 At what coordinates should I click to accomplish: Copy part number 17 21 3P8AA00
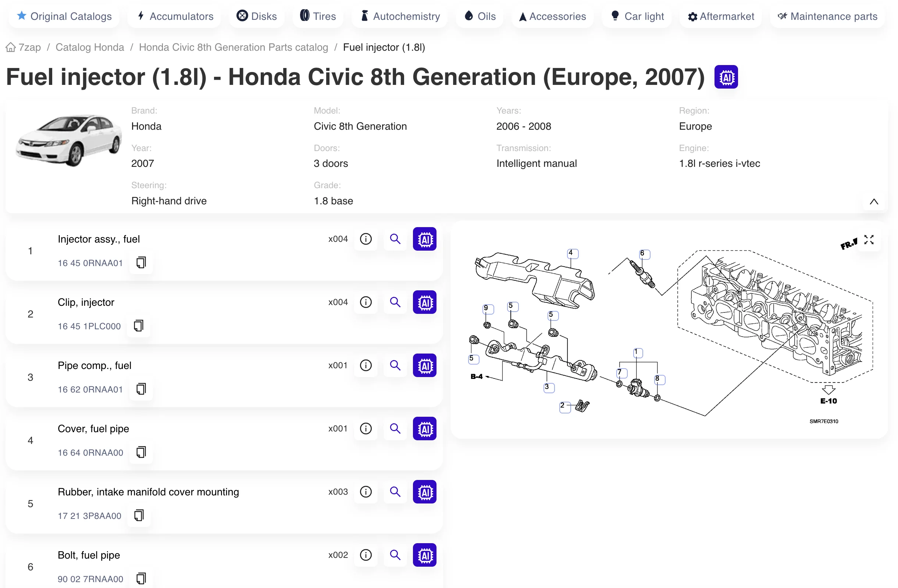click(x=139, y=516)
